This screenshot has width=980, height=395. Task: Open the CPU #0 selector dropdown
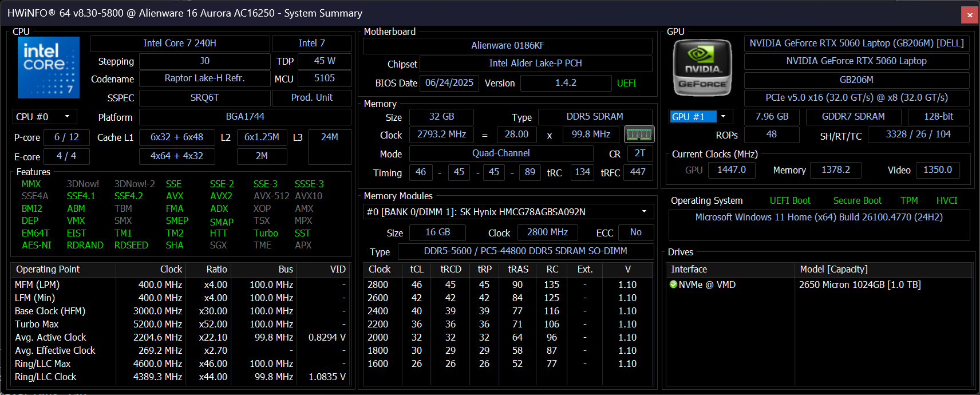point(45,117)
